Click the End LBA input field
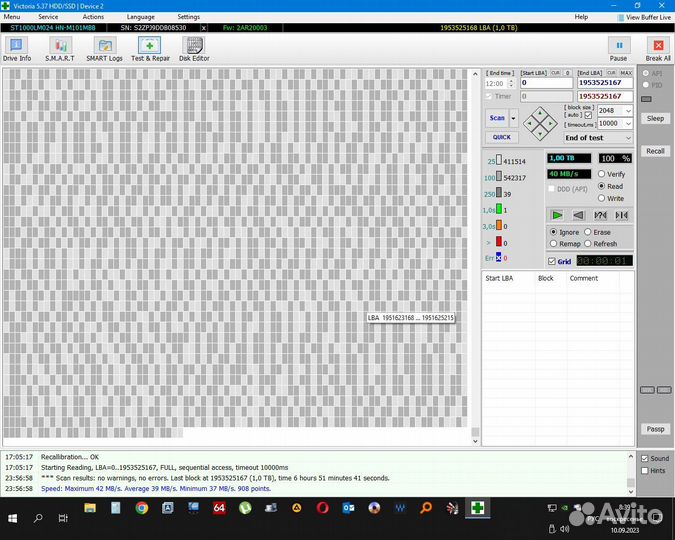675x540 pixels. pyautogui.click(x=605, y=83)
